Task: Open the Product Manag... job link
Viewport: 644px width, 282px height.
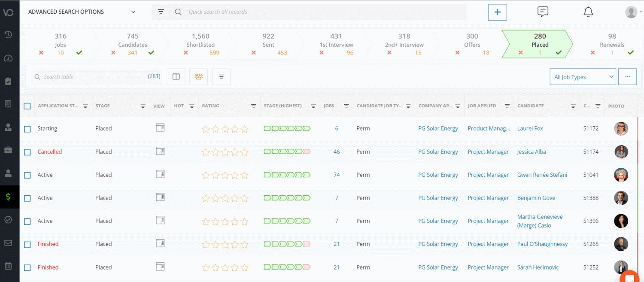Action: pyautogui.click(x=489, y=128)
